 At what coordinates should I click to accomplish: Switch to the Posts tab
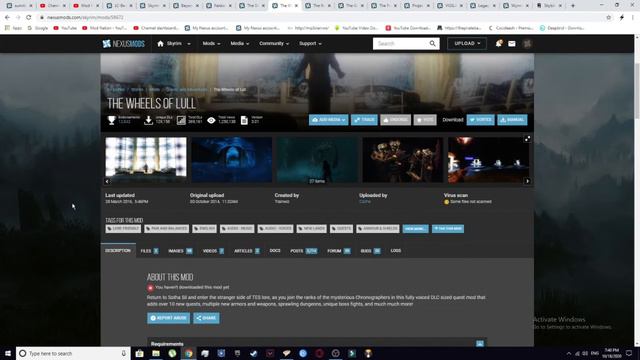(x=304, y=251)
